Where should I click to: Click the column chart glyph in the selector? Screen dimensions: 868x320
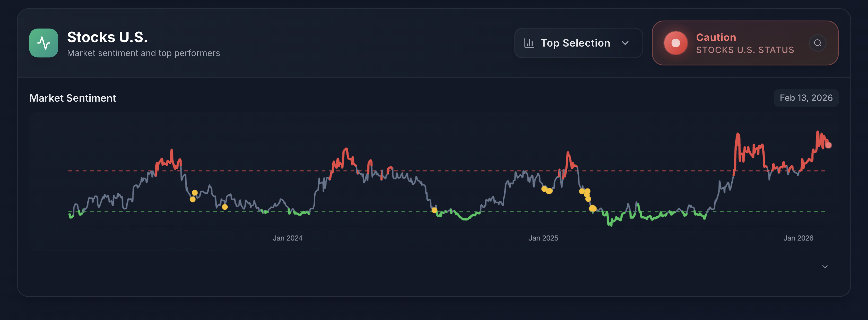coord(528,43)
